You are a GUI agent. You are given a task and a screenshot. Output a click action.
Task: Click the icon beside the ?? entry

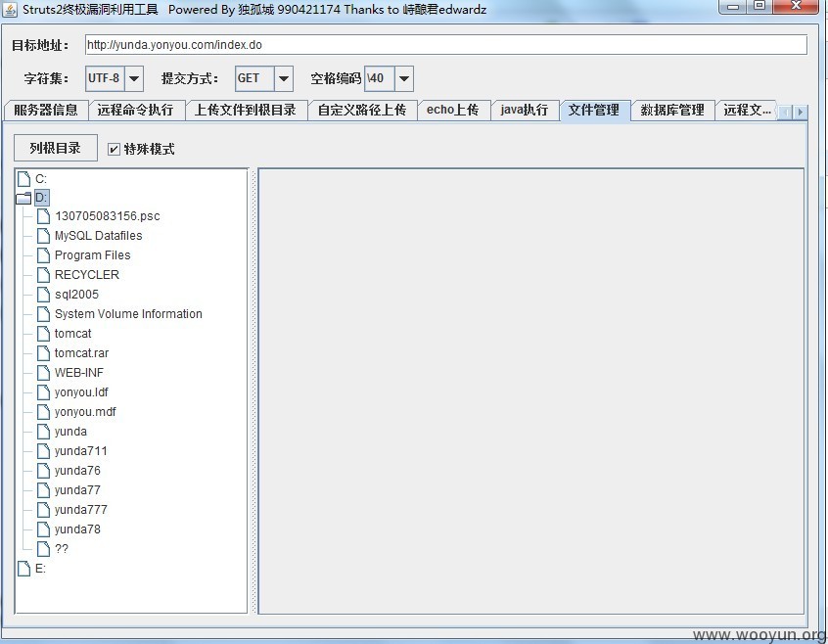click(x=43, y=548)
